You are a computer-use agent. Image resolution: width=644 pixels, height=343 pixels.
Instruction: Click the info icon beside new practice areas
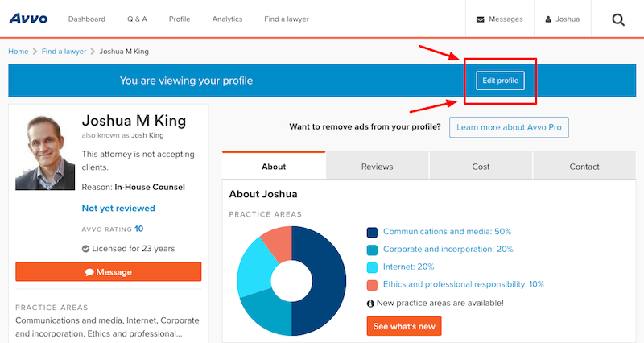[x=370, y=304]
